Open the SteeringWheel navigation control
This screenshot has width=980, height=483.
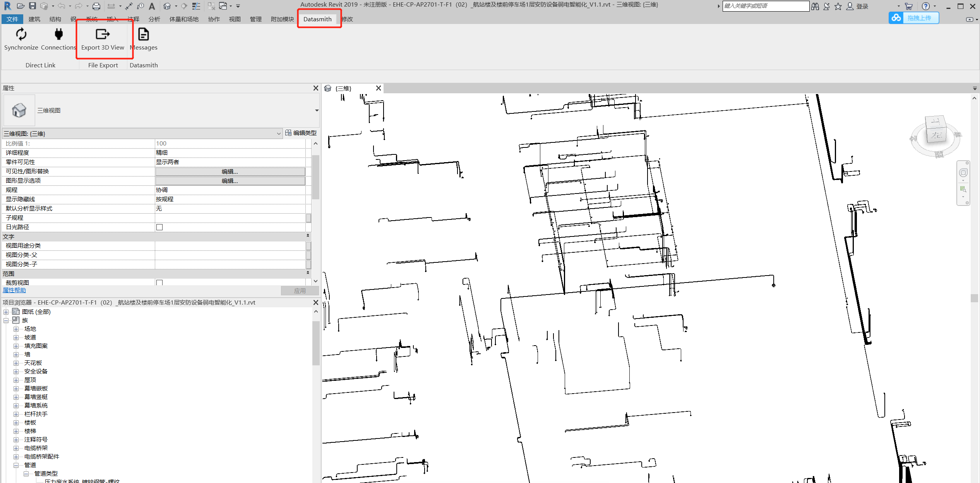[963, 173]
